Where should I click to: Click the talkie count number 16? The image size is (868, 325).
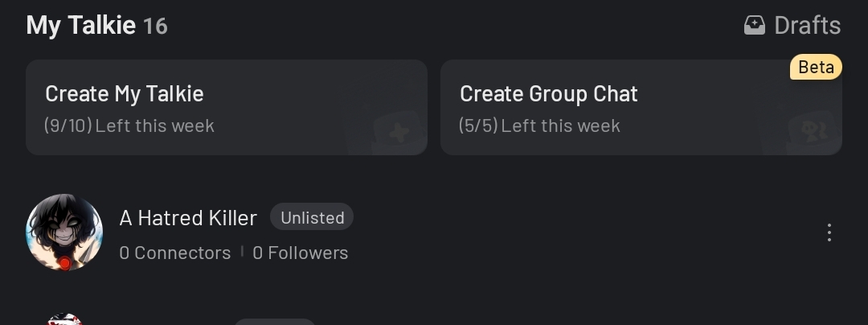click(156, 26)
